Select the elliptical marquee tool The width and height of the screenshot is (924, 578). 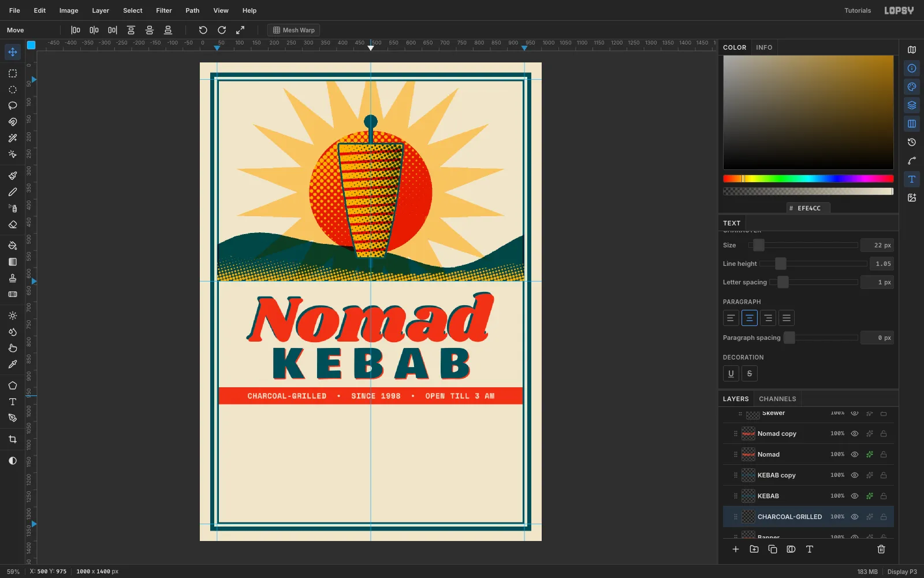coord(13,90)
